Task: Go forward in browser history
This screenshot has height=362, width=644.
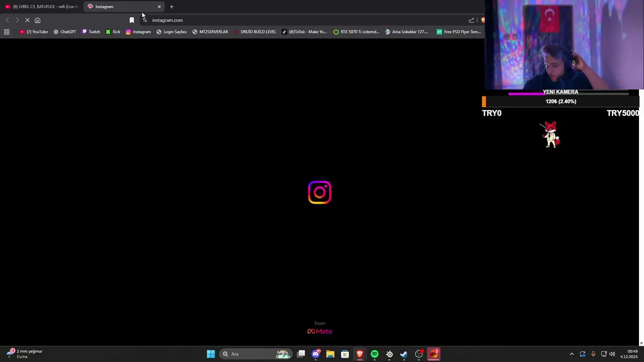Action: click(x=17, y=20)
